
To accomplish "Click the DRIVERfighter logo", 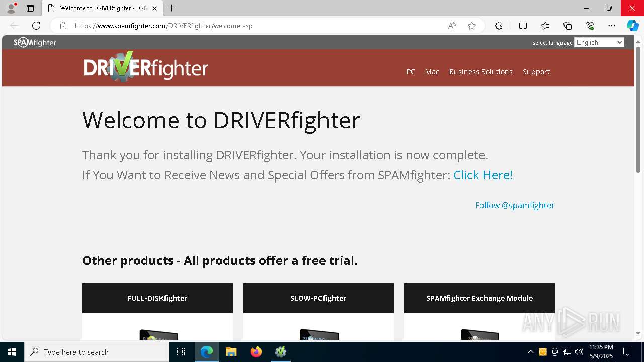I will (146, 66).
